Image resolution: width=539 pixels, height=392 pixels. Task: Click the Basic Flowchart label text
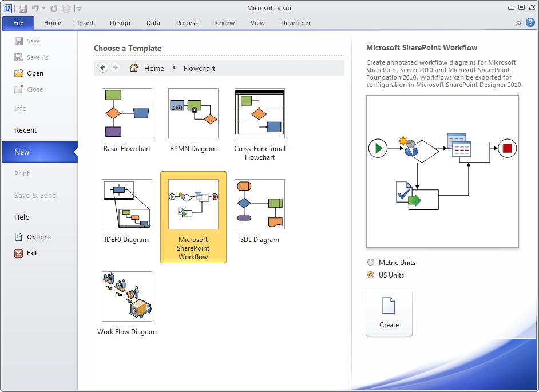click(127, 149)
